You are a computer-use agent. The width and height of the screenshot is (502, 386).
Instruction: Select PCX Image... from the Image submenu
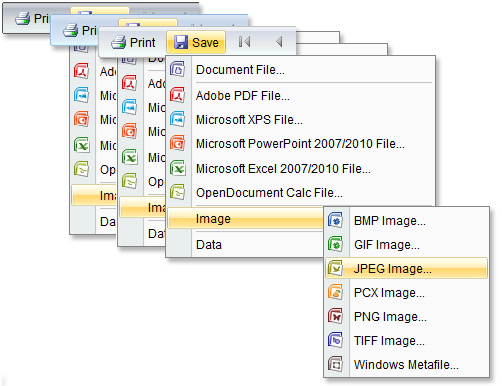pos(406,293)
